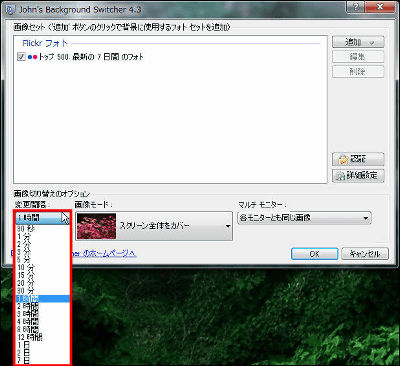
Task: Choose 10 分 from the interval list
Action: pyautogui.click(x=43, y=267)
